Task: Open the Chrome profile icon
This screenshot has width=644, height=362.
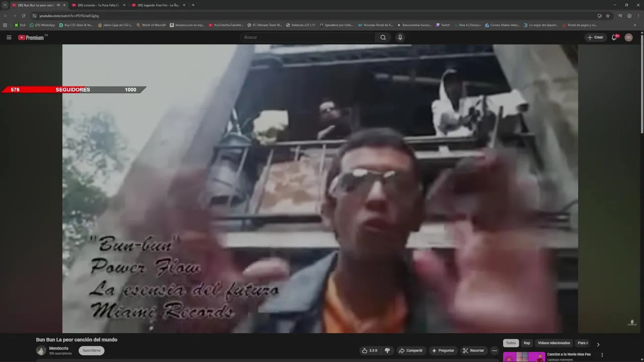Action: 629,16
